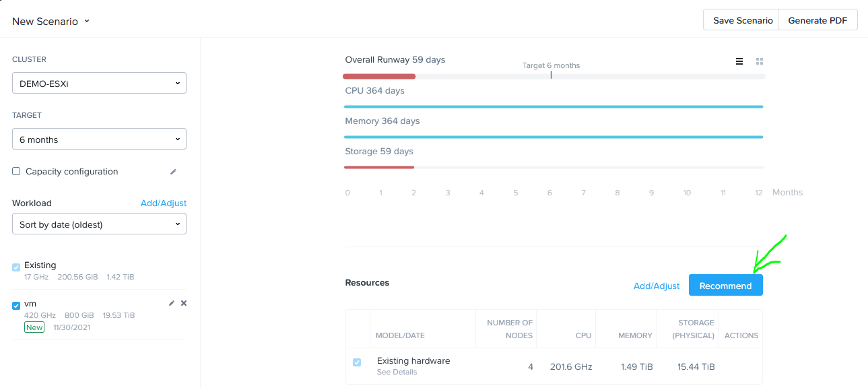The width and height of the screenshot is (868, 388).
Task: Switch to list view icon
Action: click(739, 61)
